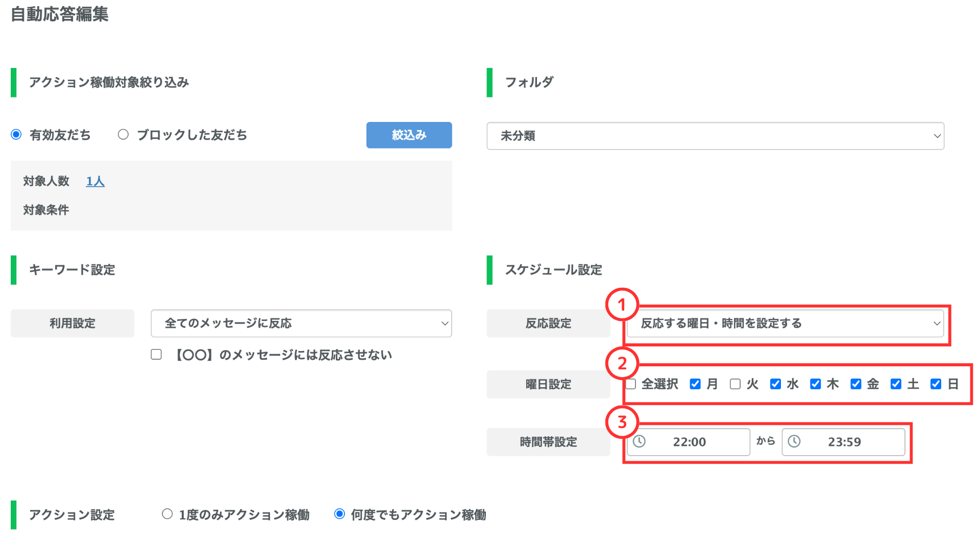The width and height of the screenshot is (980, 551).
Task: Check 【〇〇】のメッセージには反応させない option
Action: [x=156, y=355]
